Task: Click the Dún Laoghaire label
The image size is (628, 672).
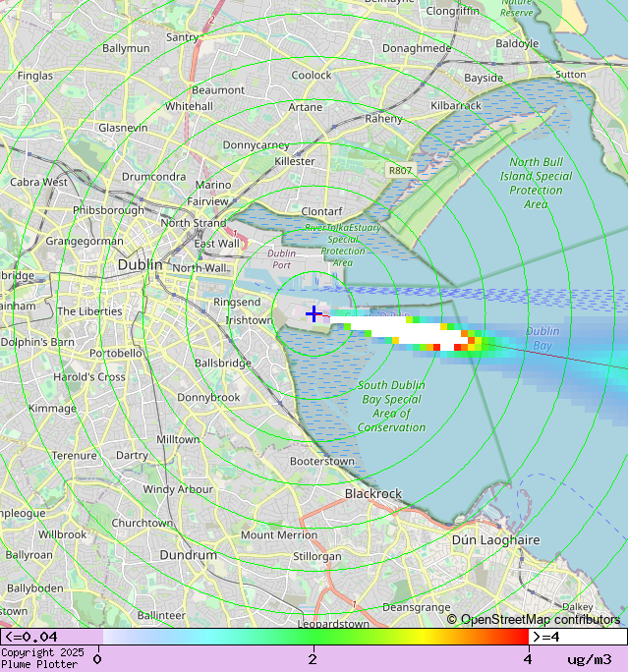Action: pyautogui.click(x=495, y=540)
